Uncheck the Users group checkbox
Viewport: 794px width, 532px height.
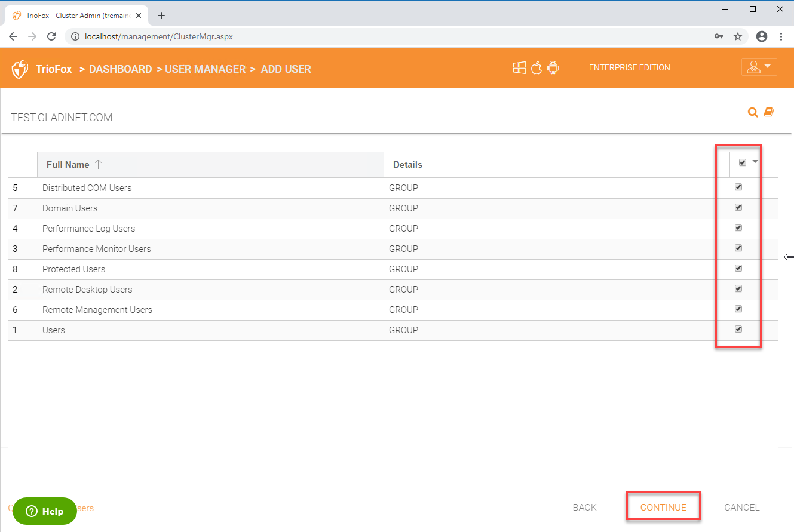click(738, 329)
